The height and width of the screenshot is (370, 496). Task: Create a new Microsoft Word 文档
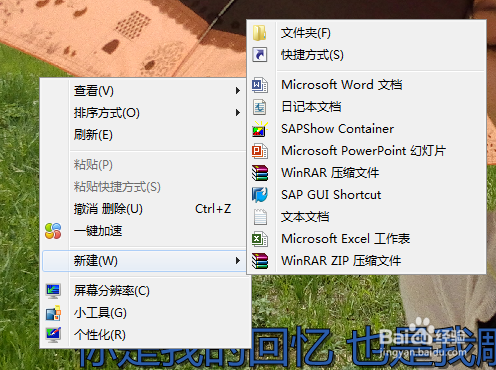click(366, 85)
